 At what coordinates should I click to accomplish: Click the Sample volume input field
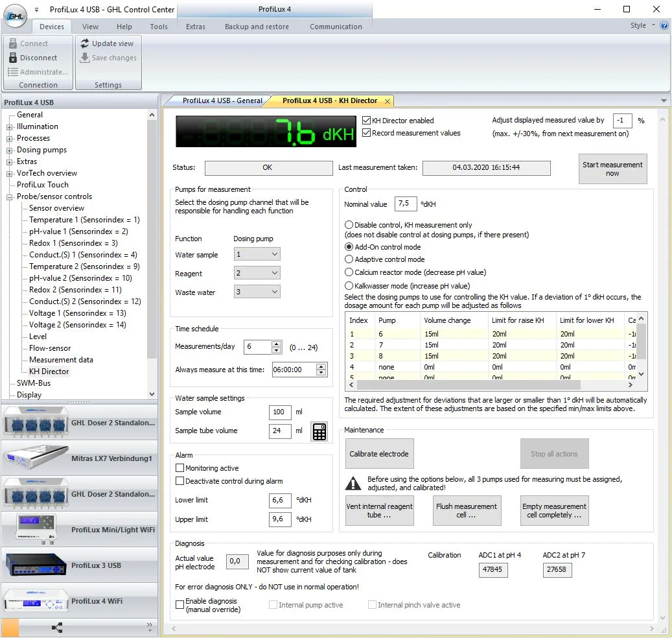pyautogui.click(x=279, y=412)
